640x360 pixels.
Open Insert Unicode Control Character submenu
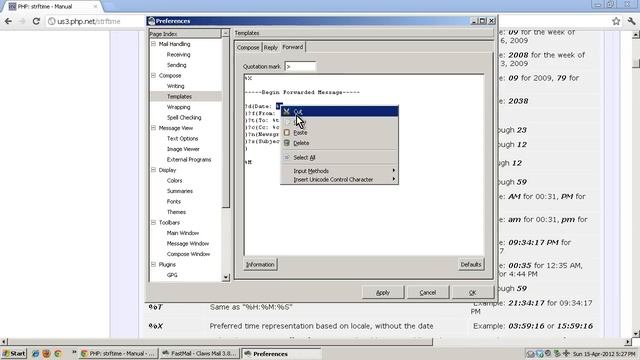(x=339, y=180)
